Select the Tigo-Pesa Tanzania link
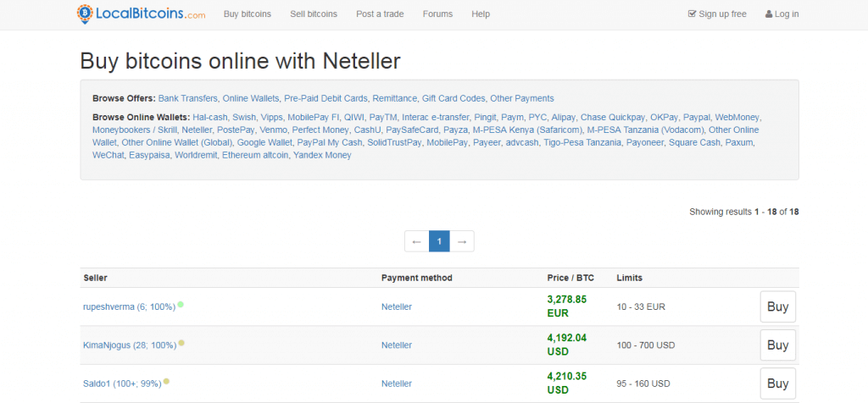868x403 pixels. [x=582, y=142]
